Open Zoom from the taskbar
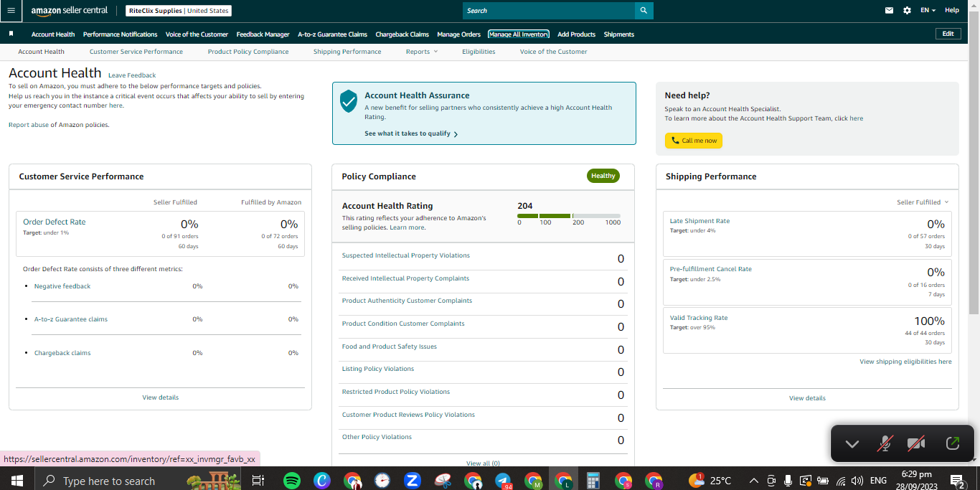Screen dimensions: 980x490 [x=412, y=481]
